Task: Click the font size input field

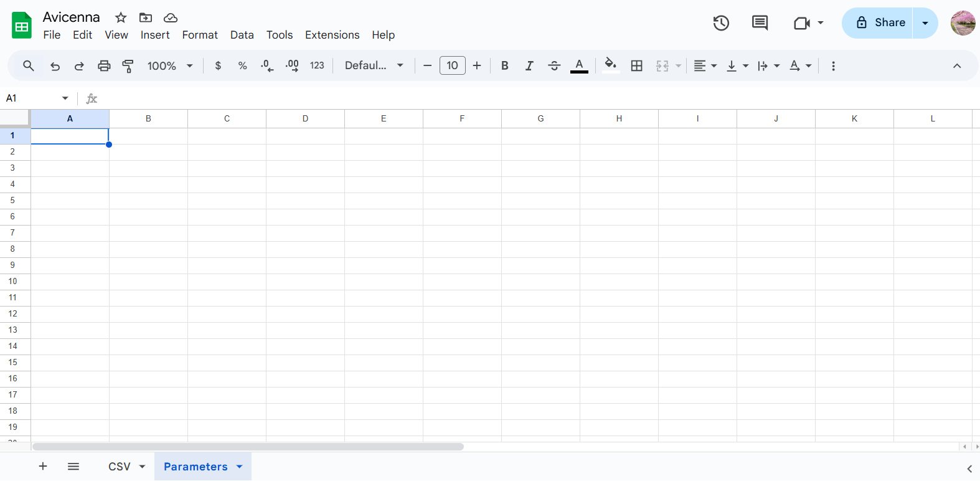Action: [452, 66]
